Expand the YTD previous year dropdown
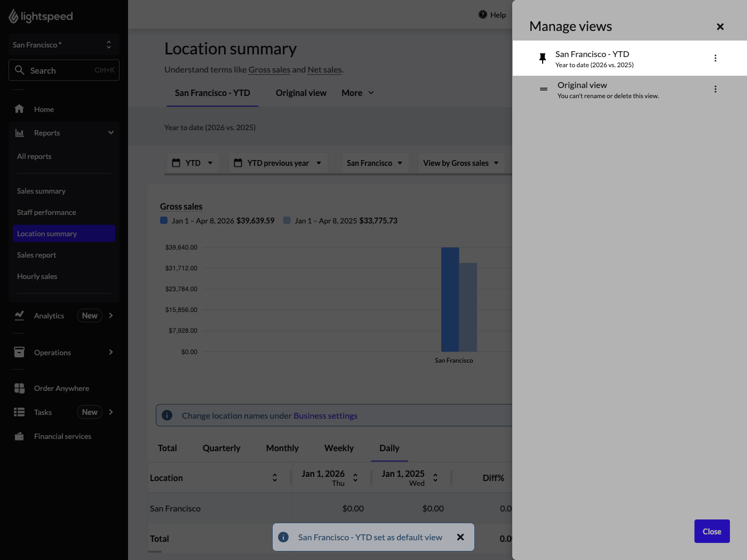 pos(277,163)
